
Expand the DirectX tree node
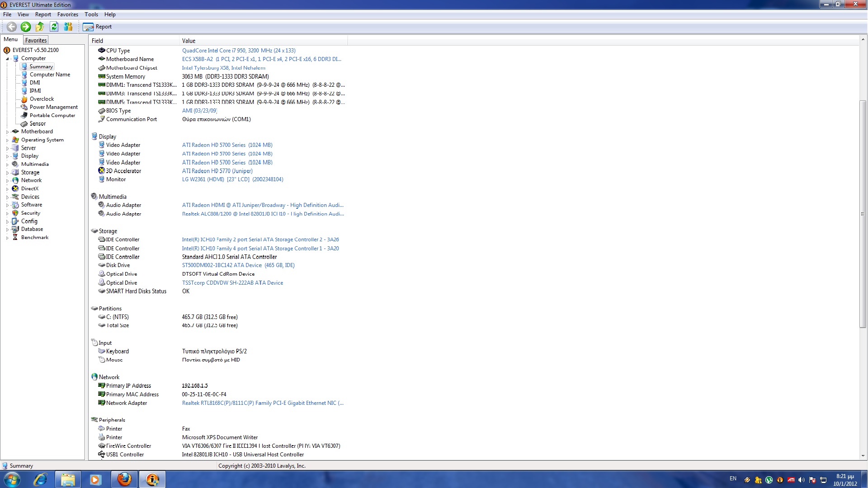[x=7, y=189]
